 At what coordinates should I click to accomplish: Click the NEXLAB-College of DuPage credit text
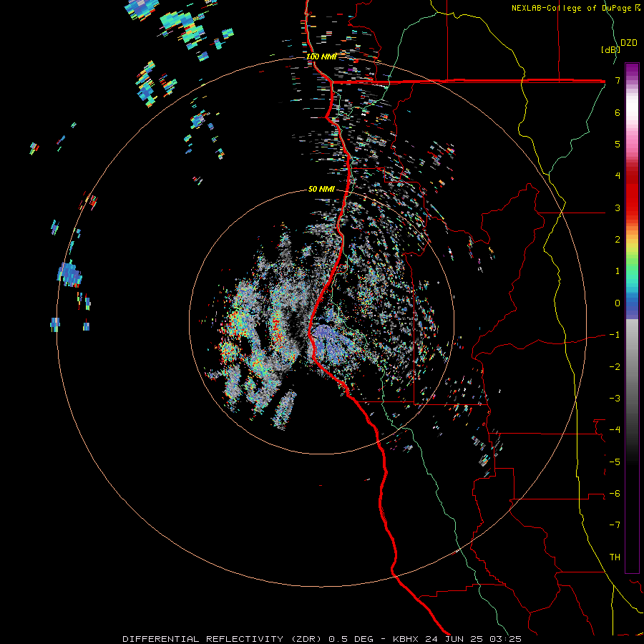(x=576, y=8)
